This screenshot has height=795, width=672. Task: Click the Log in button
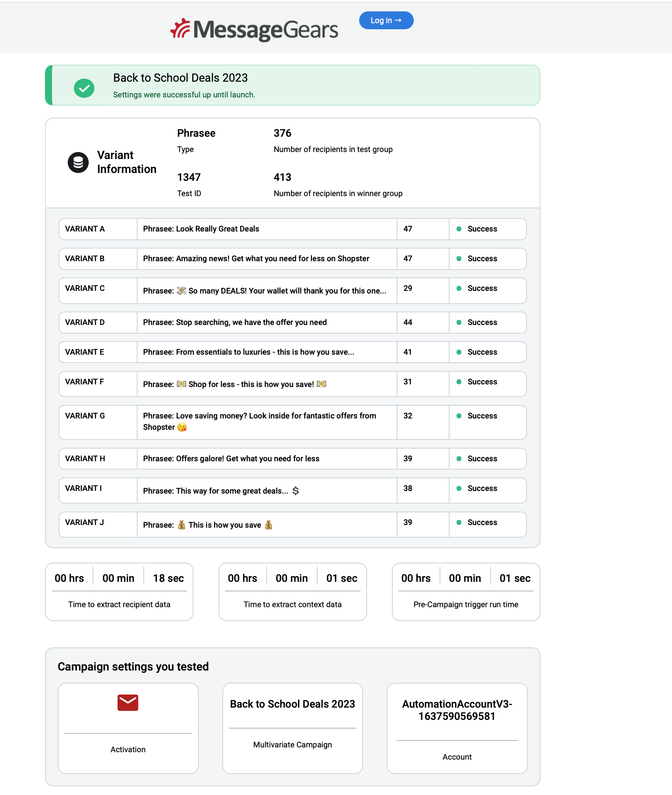(386, 21)
